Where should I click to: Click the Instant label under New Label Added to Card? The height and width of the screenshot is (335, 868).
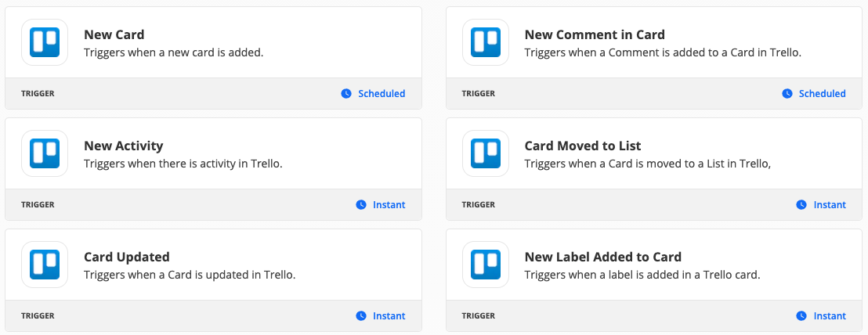point(830,316)
